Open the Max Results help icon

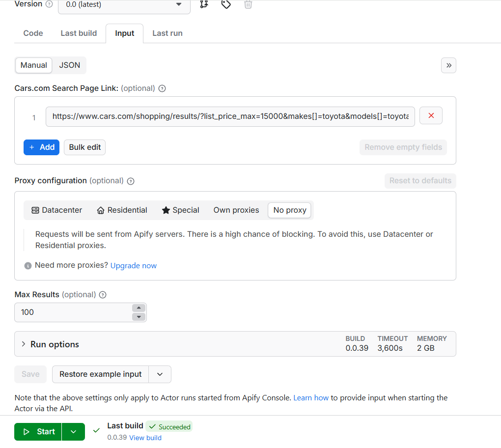tap(102, 295)
